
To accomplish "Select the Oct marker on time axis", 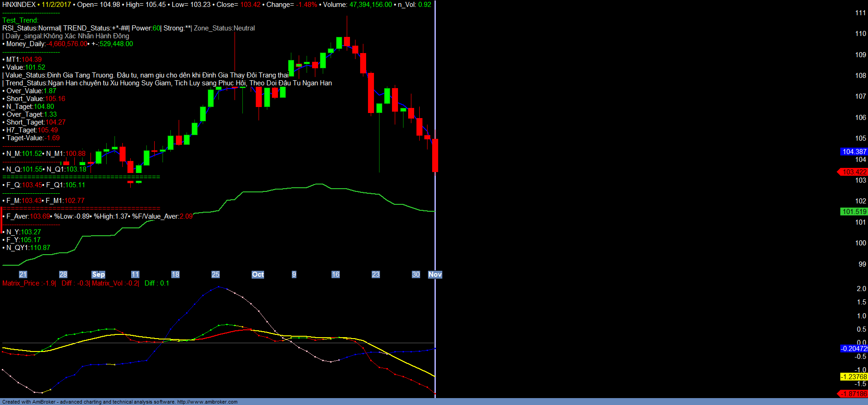I will [x=258, y=274].
